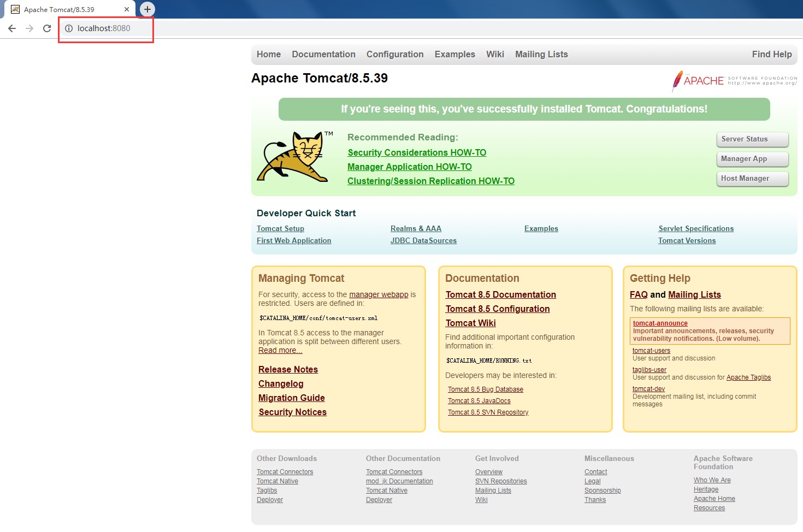The image size is (803, 532).
Task: Open the Wiki nav item
Action: [495, 54]
